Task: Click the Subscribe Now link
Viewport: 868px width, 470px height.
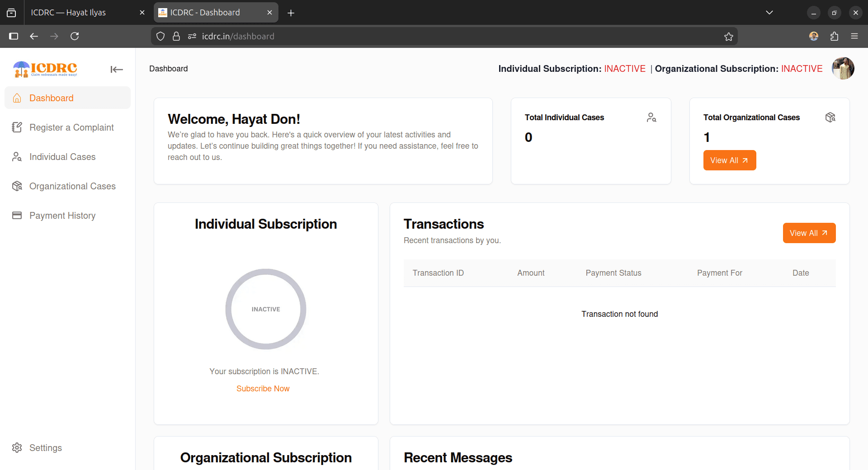Action: pyautogui.click(x=263, y=389)
